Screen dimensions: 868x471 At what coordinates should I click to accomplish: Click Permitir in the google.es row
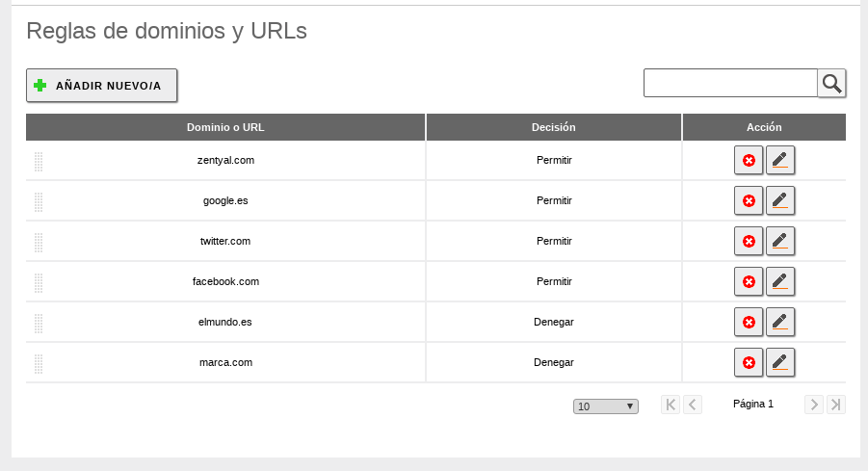[554, 200]
